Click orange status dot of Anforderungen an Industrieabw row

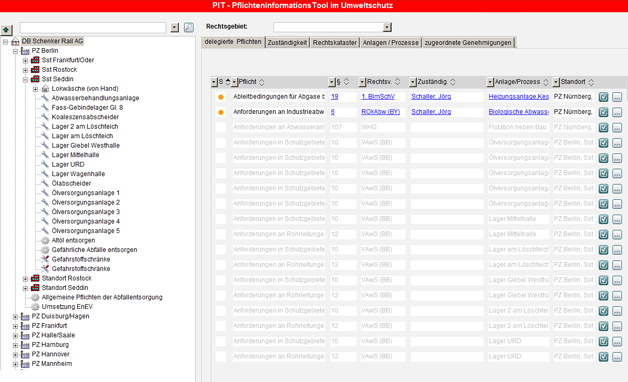pos(221,112)
